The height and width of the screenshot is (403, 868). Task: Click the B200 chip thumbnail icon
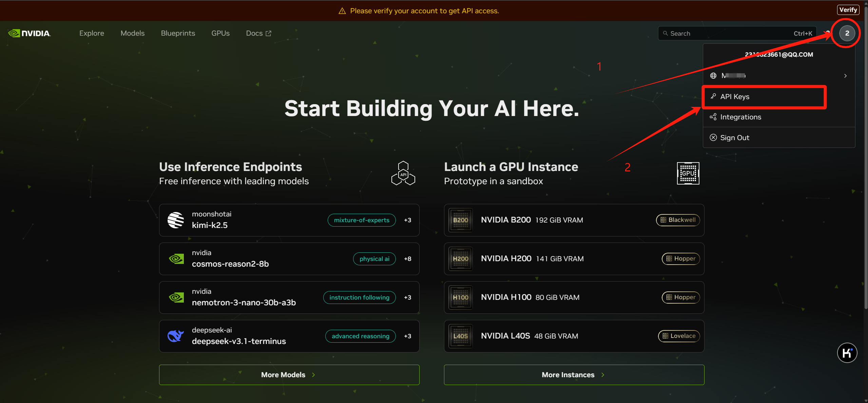coord(460,220)
